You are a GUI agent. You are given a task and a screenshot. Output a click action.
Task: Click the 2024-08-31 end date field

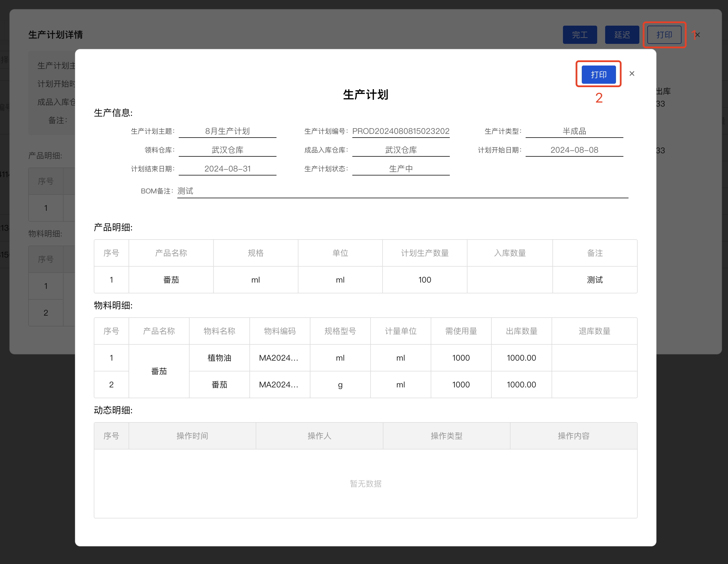tap(227, 169)
